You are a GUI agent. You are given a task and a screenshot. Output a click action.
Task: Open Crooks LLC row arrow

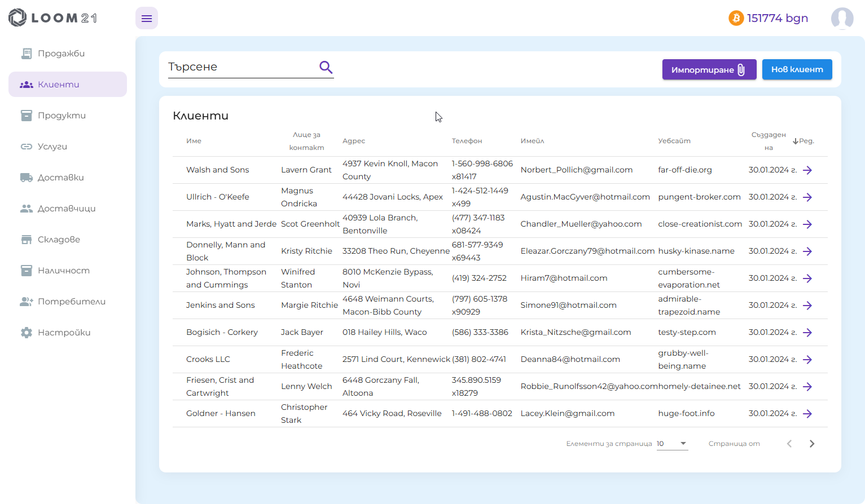(807, 360)
